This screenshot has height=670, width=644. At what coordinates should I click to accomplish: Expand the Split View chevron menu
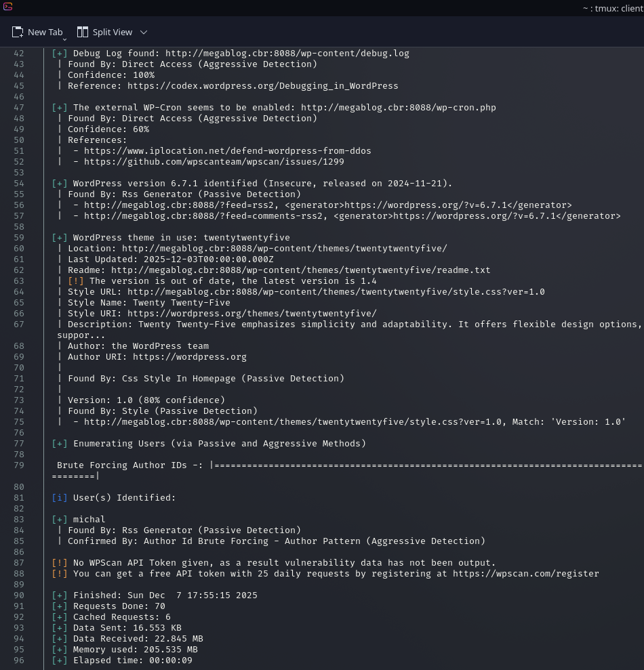[x=144, y=32]
